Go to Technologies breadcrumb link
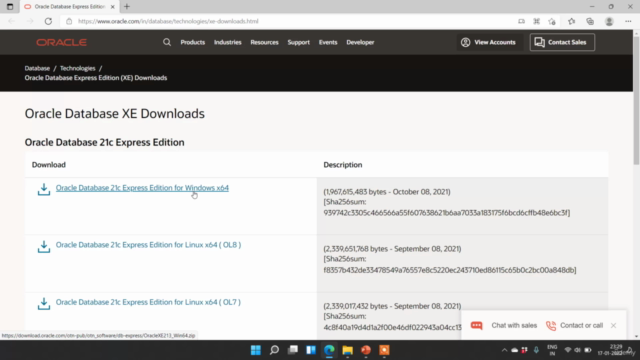 78,68
